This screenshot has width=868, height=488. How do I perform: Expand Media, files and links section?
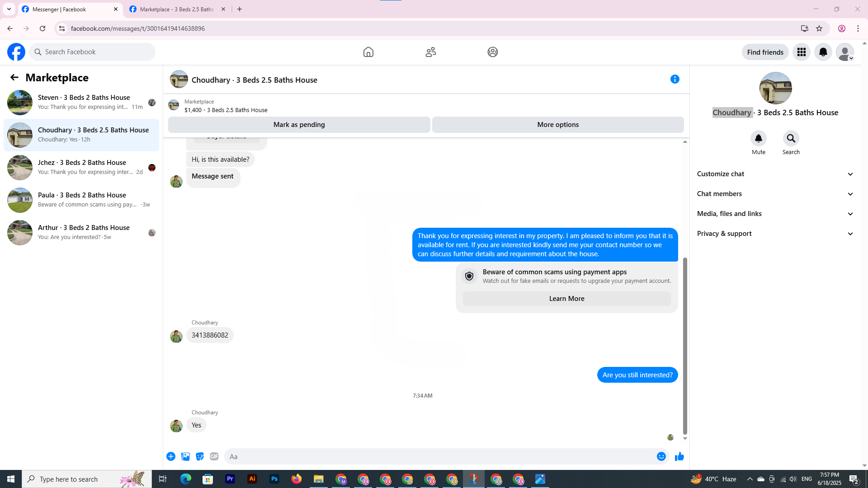pos(775,214)
